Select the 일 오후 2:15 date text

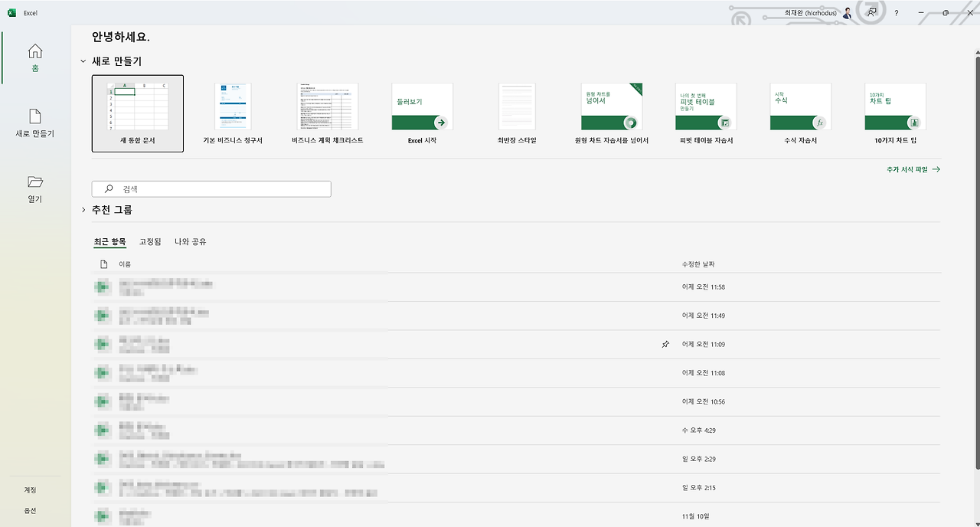(x=698, y=488)
